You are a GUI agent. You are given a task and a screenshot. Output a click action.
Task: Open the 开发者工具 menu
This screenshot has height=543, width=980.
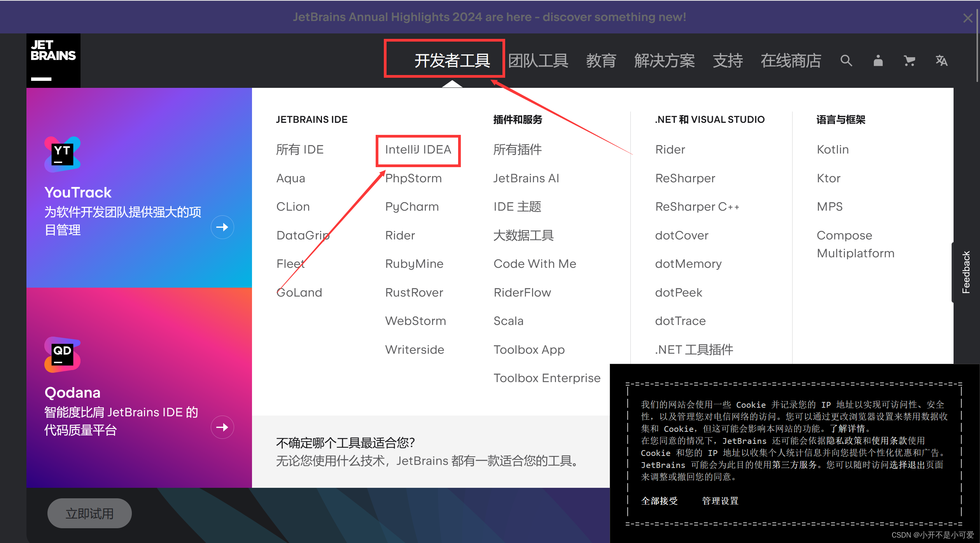452,61
